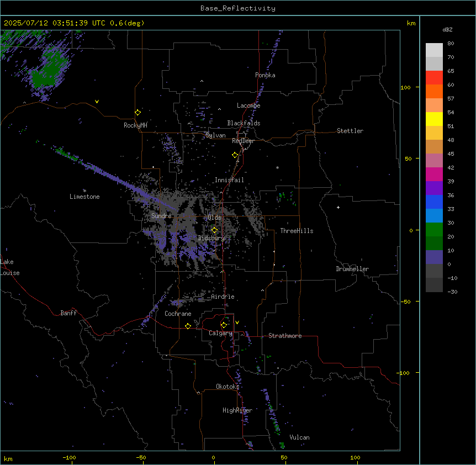This screenshot has height=465, width=476.
Task: Click the Lake Louise label
Action: point(10,267)
